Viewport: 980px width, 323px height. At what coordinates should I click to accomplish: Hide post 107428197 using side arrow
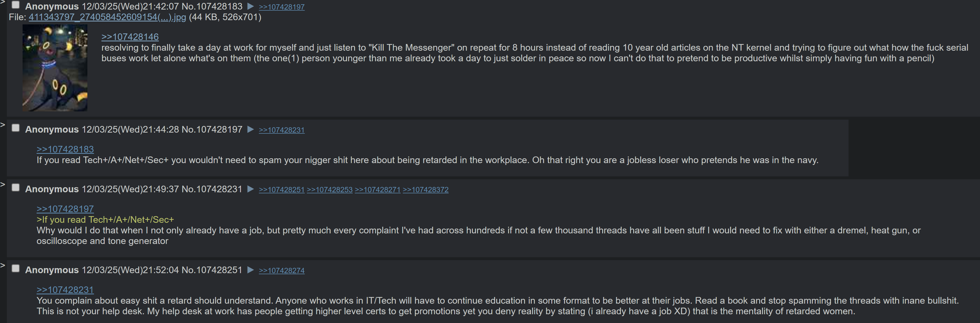coord(3,125)
